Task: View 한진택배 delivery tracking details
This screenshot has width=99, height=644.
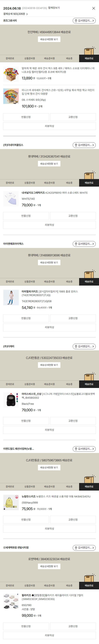Action: (49, 39)
